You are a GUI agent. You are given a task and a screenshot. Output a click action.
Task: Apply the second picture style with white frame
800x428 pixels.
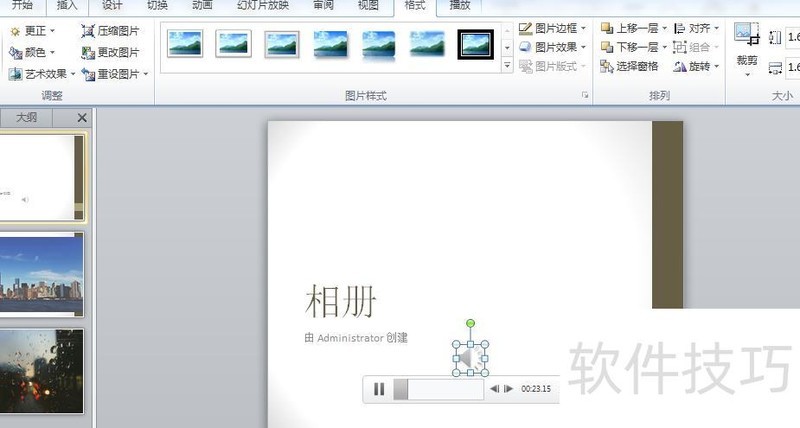[233, 43]
